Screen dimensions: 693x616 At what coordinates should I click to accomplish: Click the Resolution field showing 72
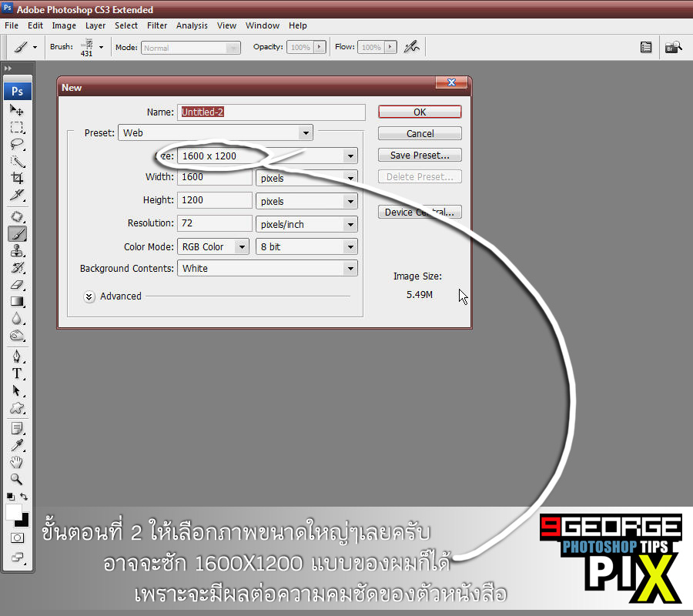point(215,223)
